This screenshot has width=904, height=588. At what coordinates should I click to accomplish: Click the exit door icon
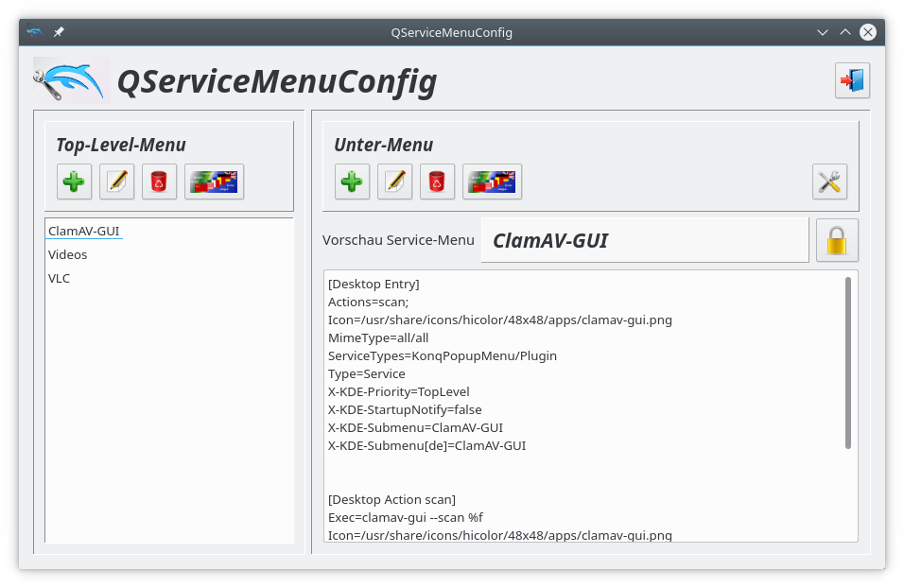click(x=852, y=80)
